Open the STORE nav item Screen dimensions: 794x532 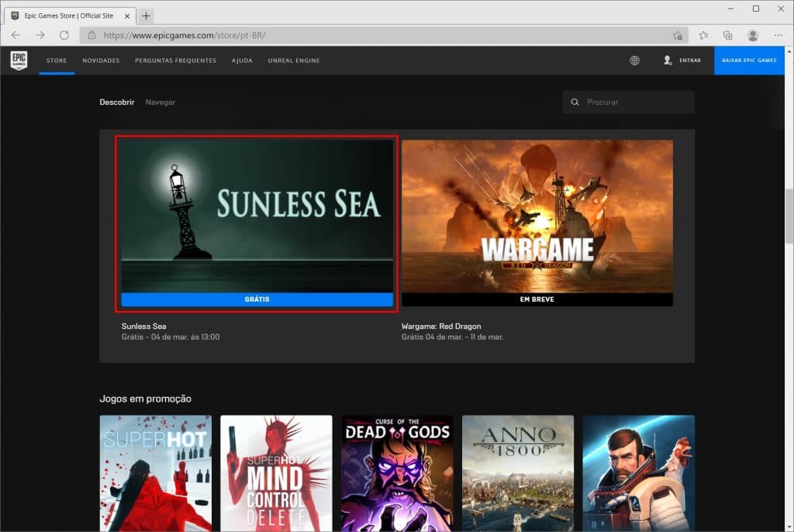pyautogui.click(x=57, y=60)
